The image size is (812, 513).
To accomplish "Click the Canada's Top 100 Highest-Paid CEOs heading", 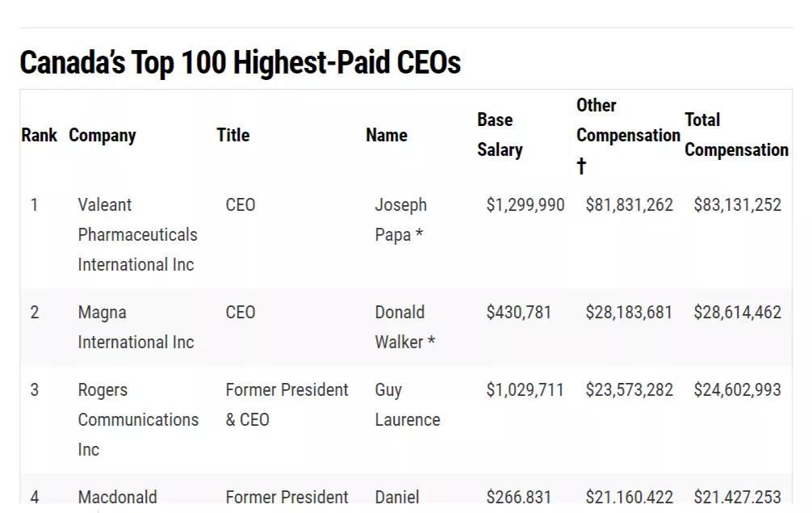I will pyautogui.click(x=240, y=62).
